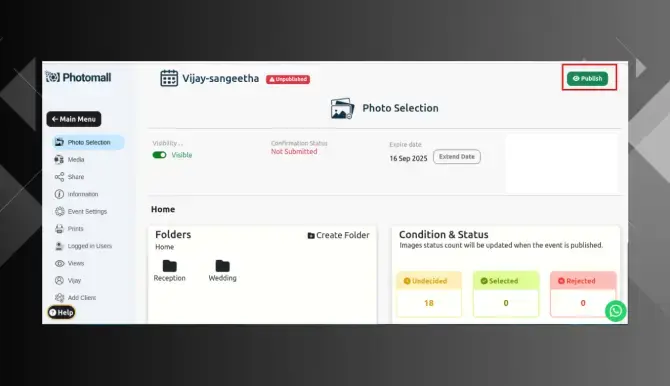Image resolution: width=670 pixels, height=386 pixels.
Task: Click the Help button
Action: click(x=61, y=312)
